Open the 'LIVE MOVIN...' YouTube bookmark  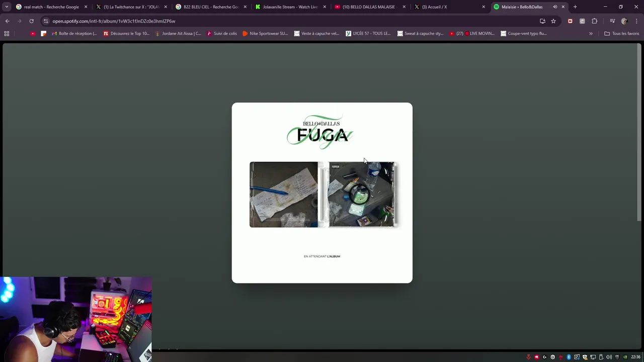tap(472, 34)
